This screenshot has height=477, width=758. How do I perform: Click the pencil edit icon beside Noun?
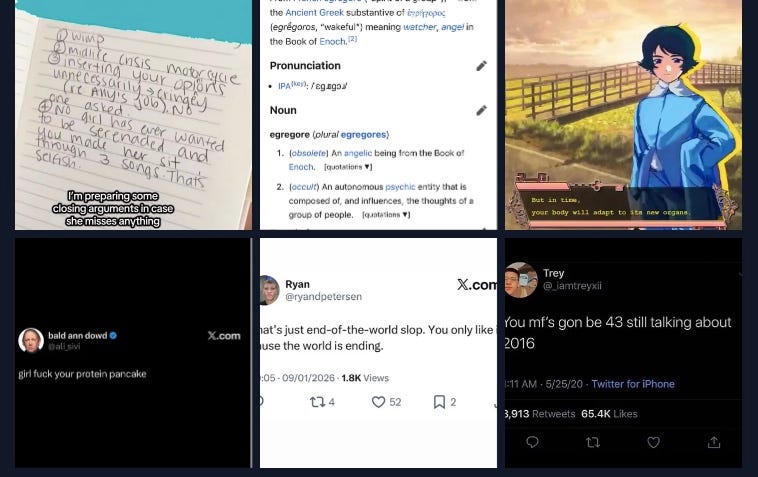pos(481,111)
